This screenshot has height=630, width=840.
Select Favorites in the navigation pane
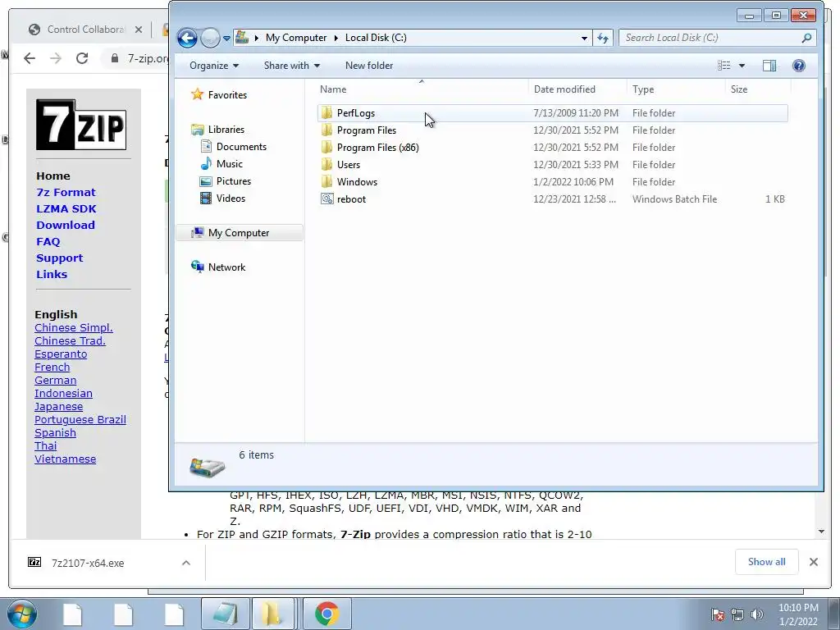[x=227, y=95]
